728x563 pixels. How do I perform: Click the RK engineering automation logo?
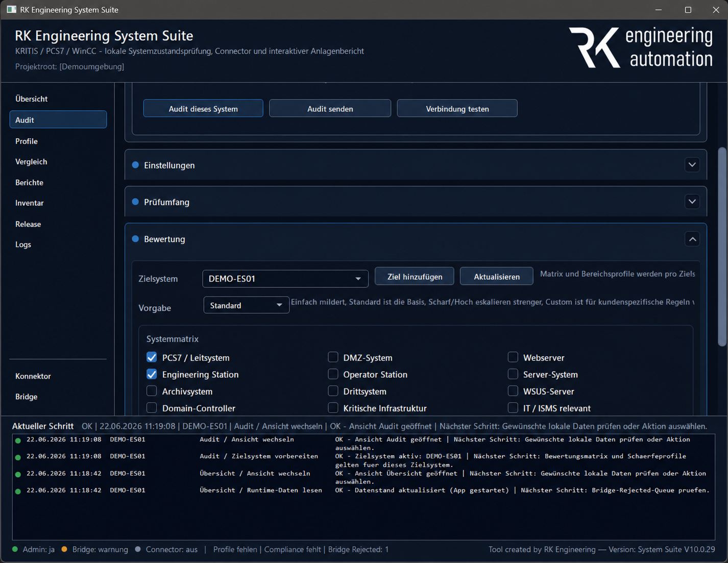pyautogui.click(x=641, y=47)
